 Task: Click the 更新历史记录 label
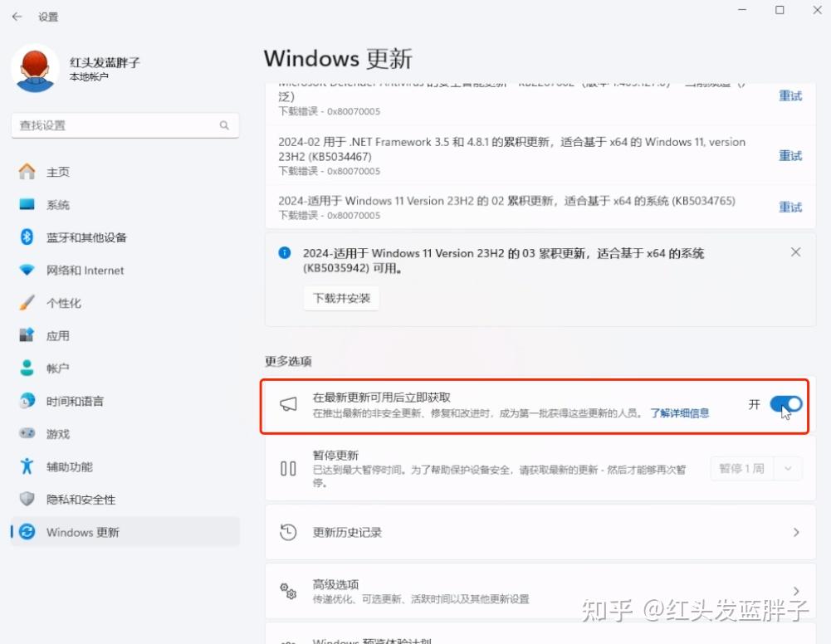(x=347, y=532)
